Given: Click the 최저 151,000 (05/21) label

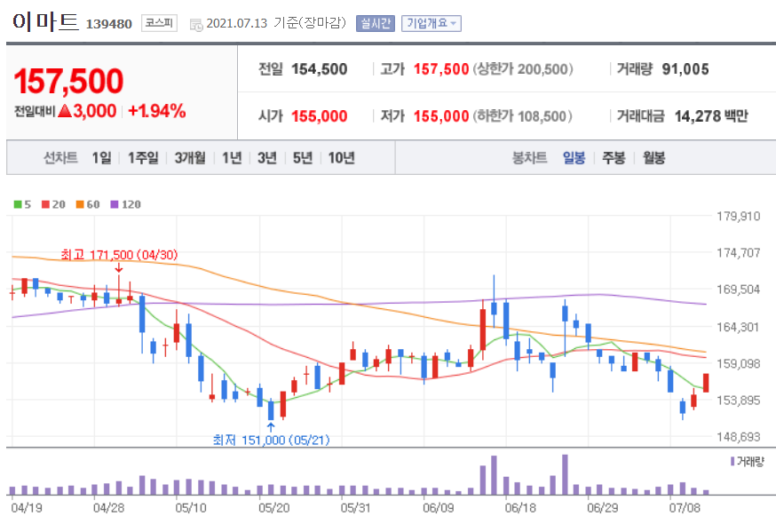Looking at the screenshot, I should point(271,440).
